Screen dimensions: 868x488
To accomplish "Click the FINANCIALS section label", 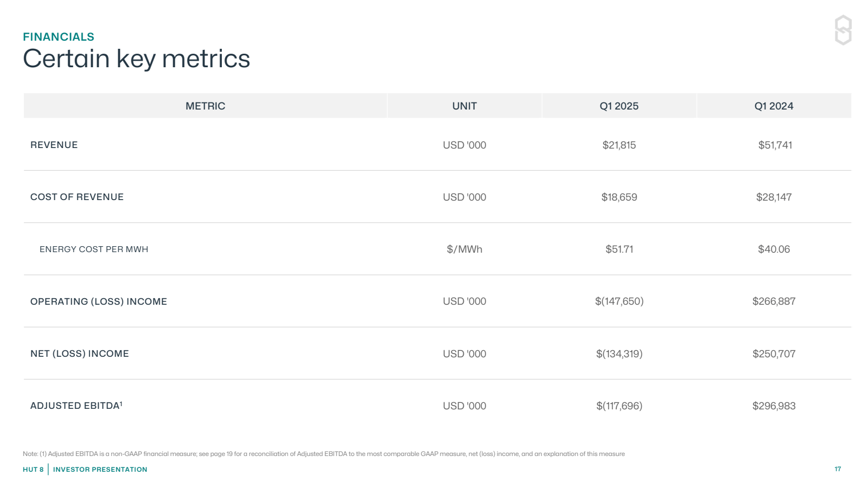I will 59,37.
